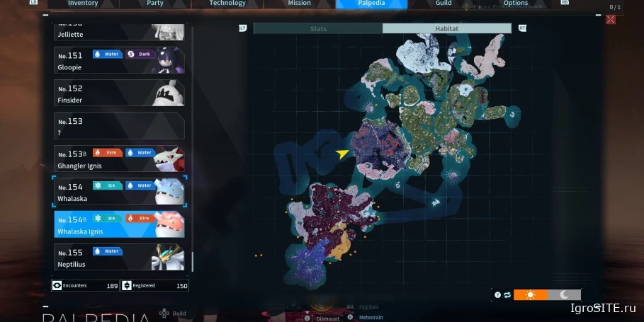Click the RB bumper prompt icon
Image resolution: width=644 pixels, height=322 pixels.
565,2
